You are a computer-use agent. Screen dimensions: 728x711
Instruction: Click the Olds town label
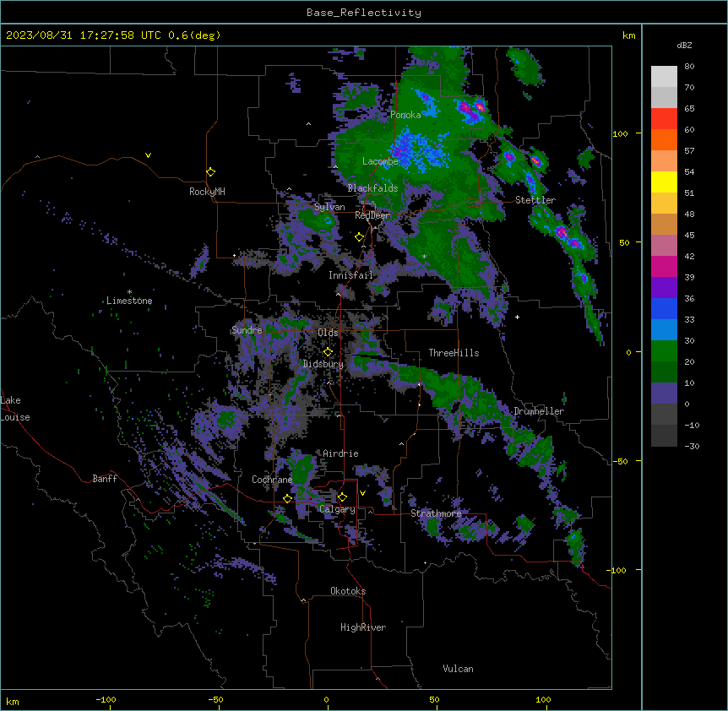[x=328, y=333]
